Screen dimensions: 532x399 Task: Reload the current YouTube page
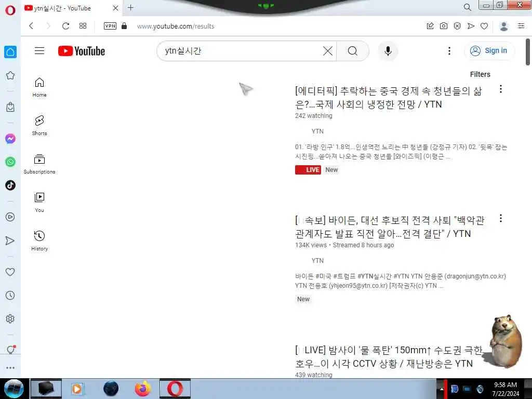[66, 26]
